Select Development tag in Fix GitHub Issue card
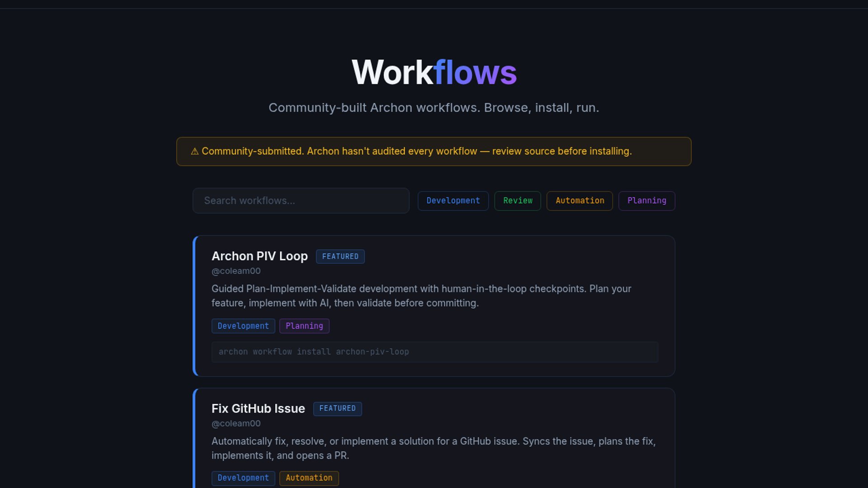The width and height of the screenshot is (868, 488). (x=243, y=478)
